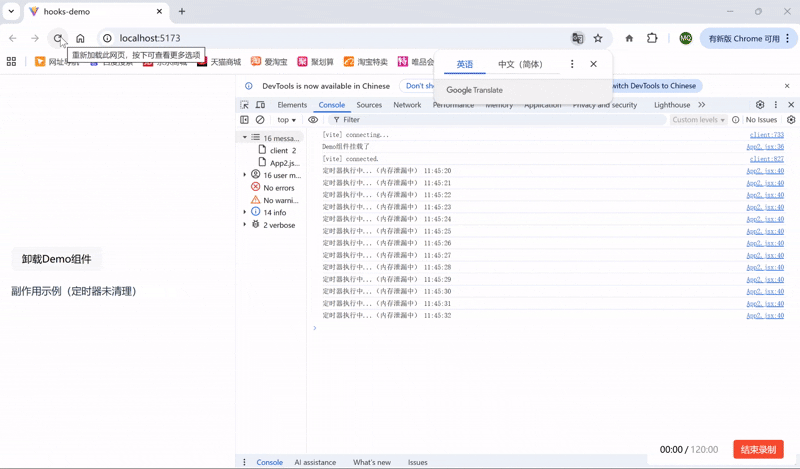The image size is (800, 469).
Task: Click the 结束录制 button
Action: click(x=758, y=450)
